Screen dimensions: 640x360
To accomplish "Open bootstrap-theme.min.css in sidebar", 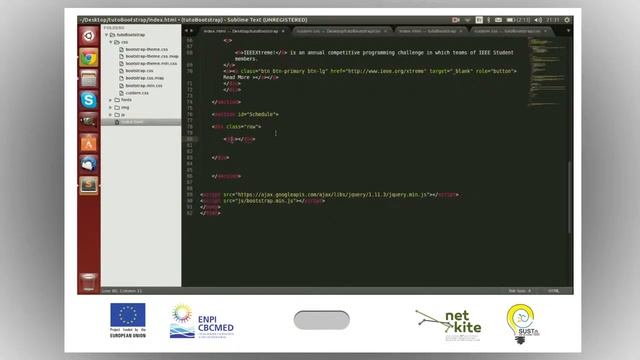I will (151, 64).
